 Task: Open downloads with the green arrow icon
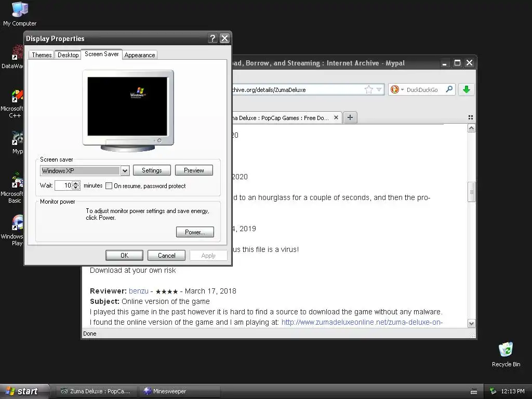click(467, 89)
